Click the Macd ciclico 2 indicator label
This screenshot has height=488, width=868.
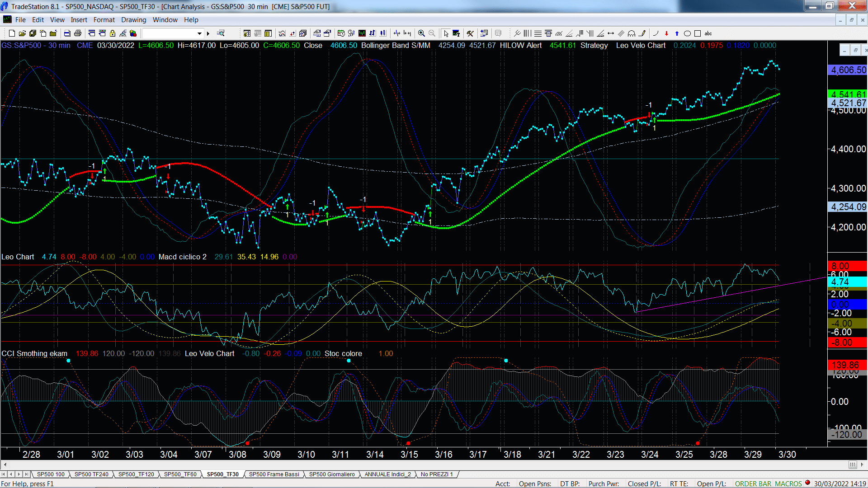pyautogui.click(x=182, y=257)
